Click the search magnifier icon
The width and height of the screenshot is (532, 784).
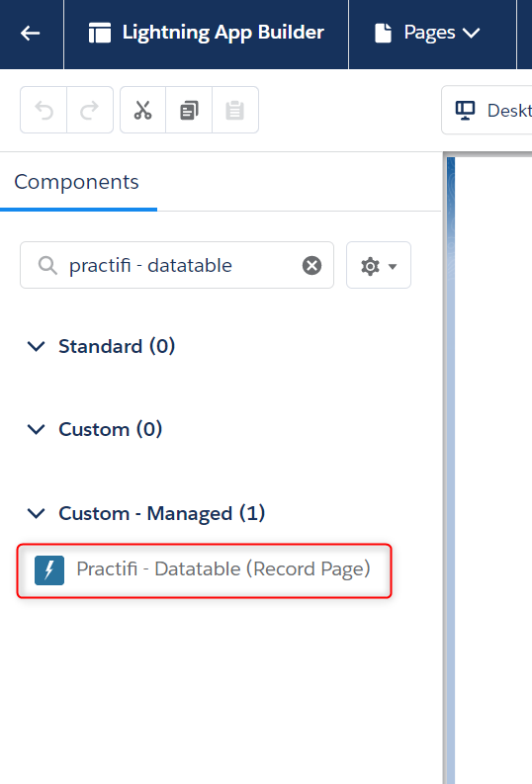(x=47, y=266)
